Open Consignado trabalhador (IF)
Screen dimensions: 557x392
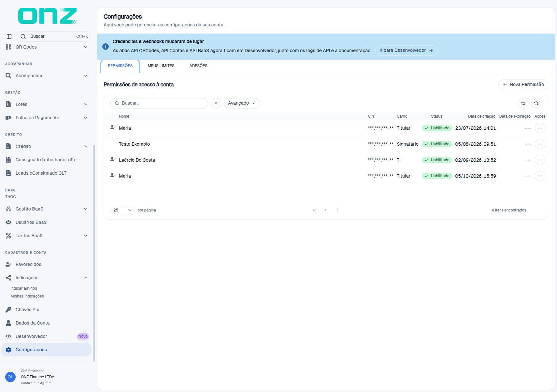point(46,160)
